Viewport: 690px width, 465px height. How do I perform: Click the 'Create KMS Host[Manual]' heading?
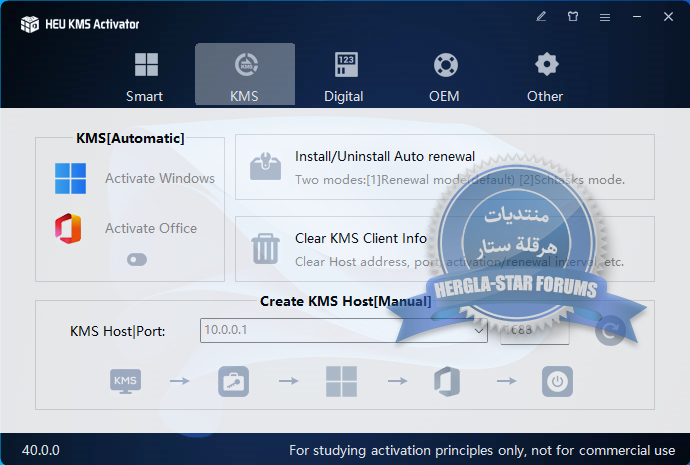point(345,301)
